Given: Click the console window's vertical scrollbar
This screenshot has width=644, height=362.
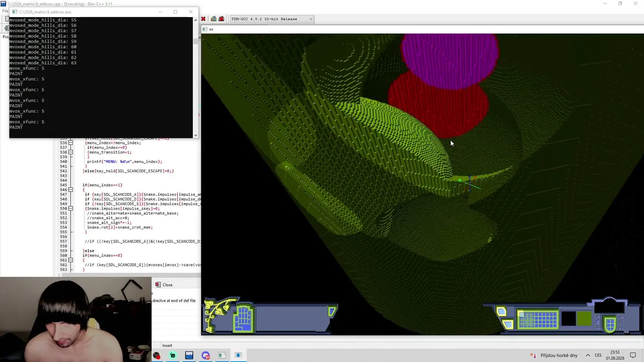Looking at the screenshot, I should coord(196,76).
